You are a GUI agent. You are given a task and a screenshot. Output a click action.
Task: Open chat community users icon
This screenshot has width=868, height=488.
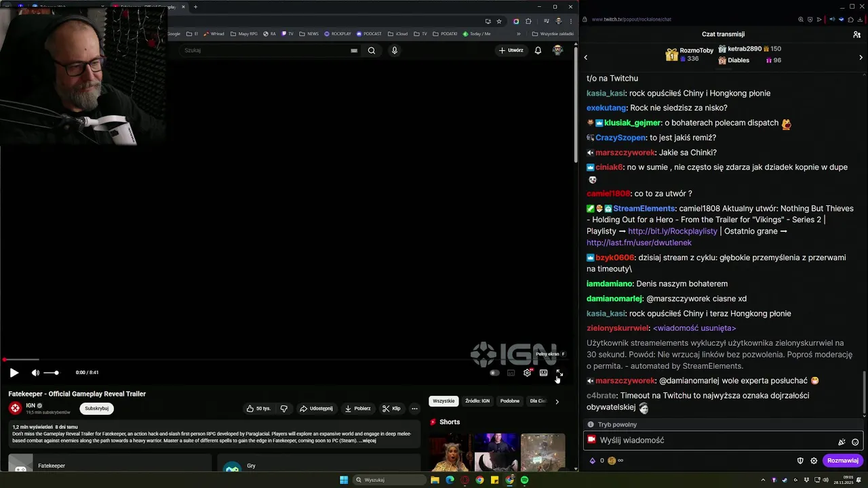(856, 34)
